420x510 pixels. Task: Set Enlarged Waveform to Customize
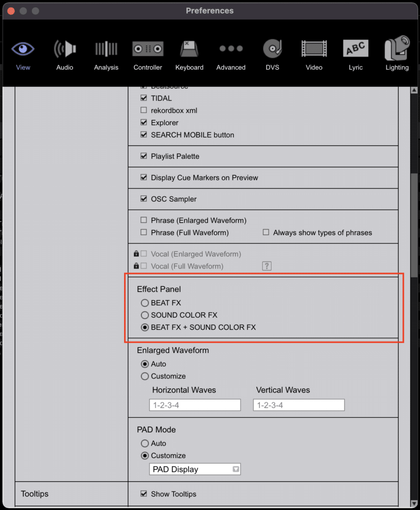tap(144, 376)
